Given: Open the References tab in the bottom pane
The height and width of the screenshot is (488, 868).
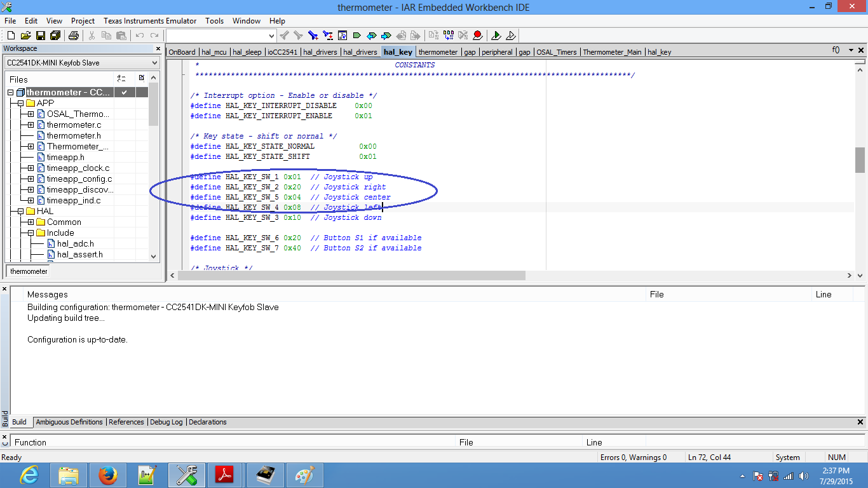Looking at the screenshot, I should click(x=126, y=422).
